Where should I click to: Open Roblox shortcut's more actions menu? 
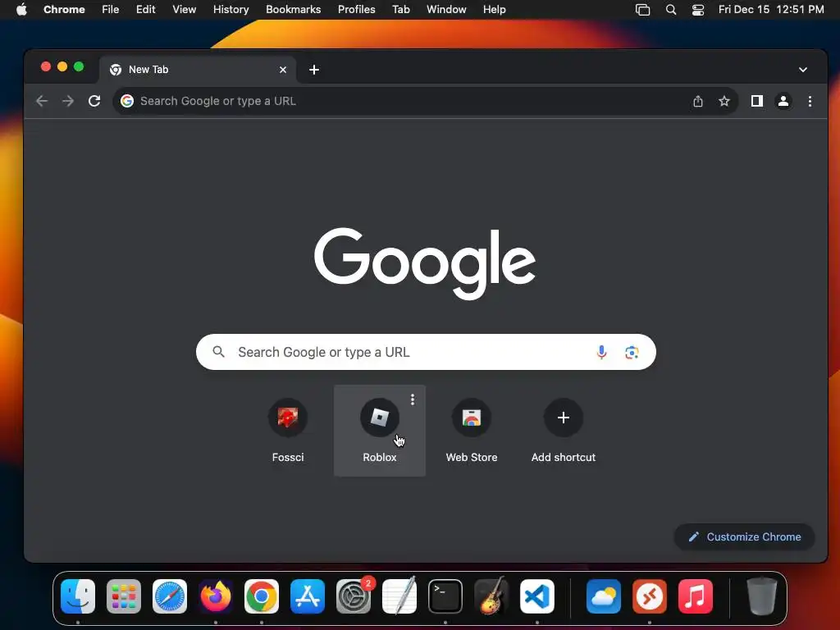click(x=413, y=399)
